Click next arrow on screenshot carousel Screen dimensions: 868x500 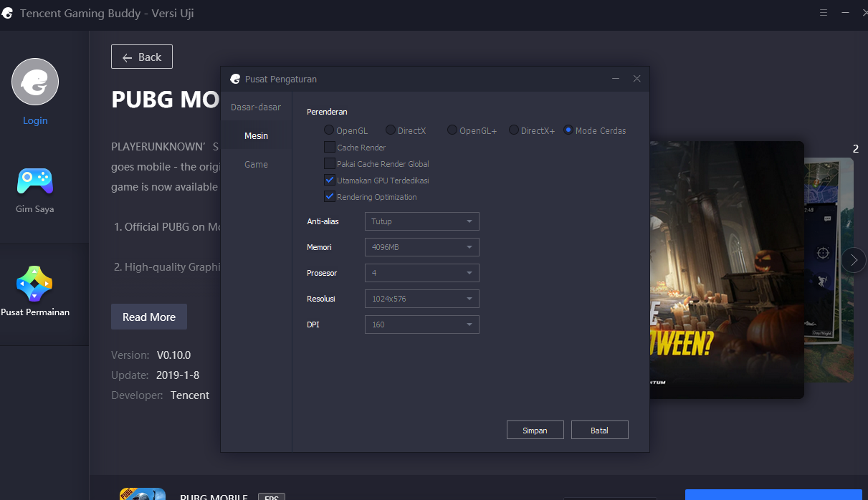pyautogui.click(x=853, y=260)
